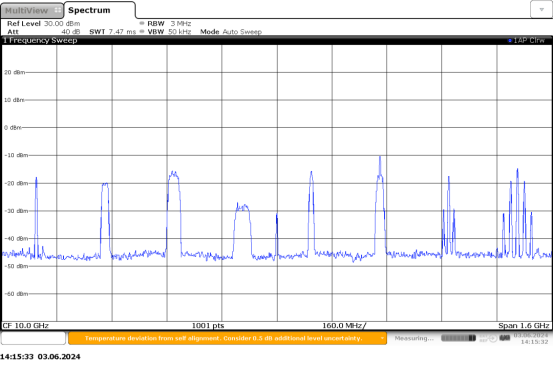Click the orange temperature deviation warning

click(x=227, y=338)
